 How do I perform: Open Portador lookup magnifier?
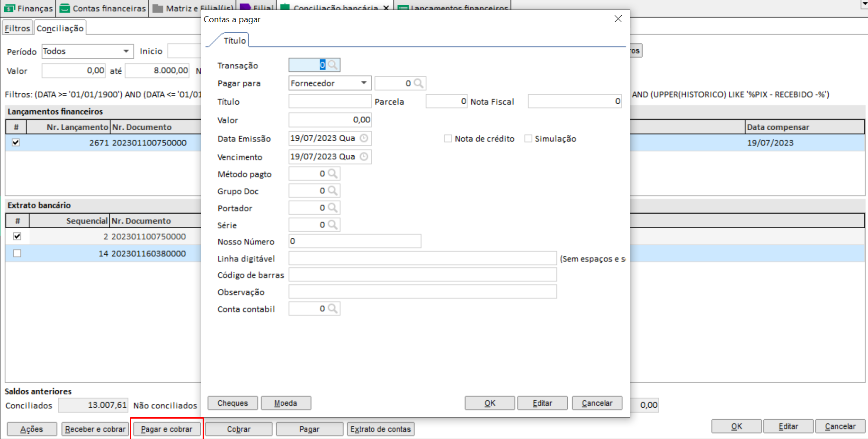click(x=333, y=208)
